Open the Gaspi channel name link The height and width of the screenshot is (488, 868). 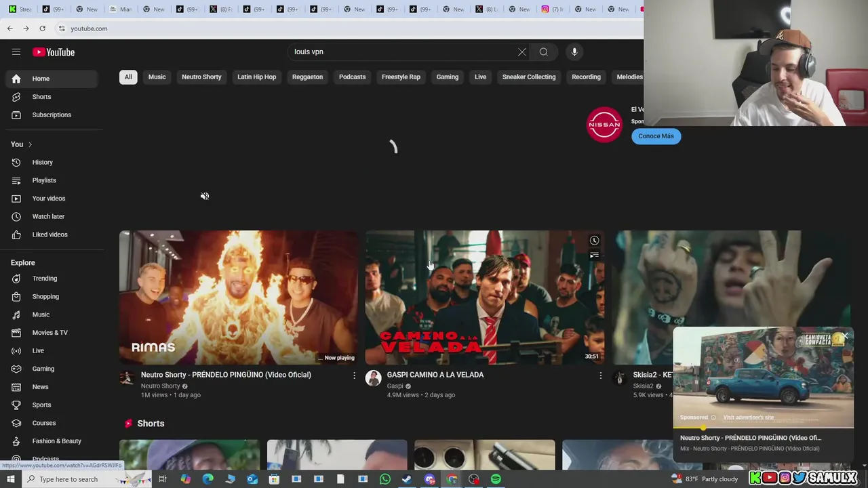tap(395, 386)
